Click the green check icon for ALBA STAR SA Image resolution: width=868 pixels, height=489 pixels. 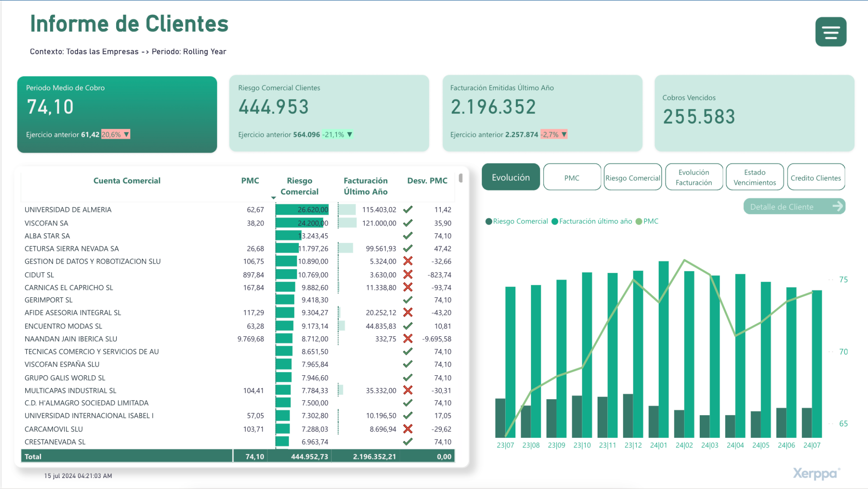click(x=408, y=236)
